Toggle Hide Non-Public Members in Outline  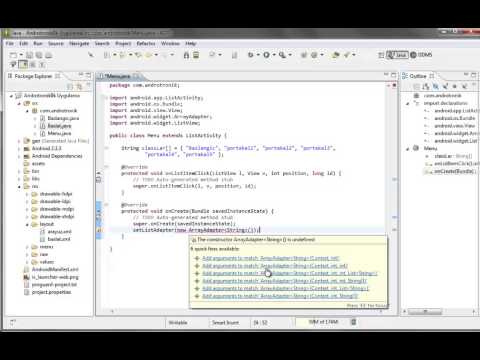[455, 86]
